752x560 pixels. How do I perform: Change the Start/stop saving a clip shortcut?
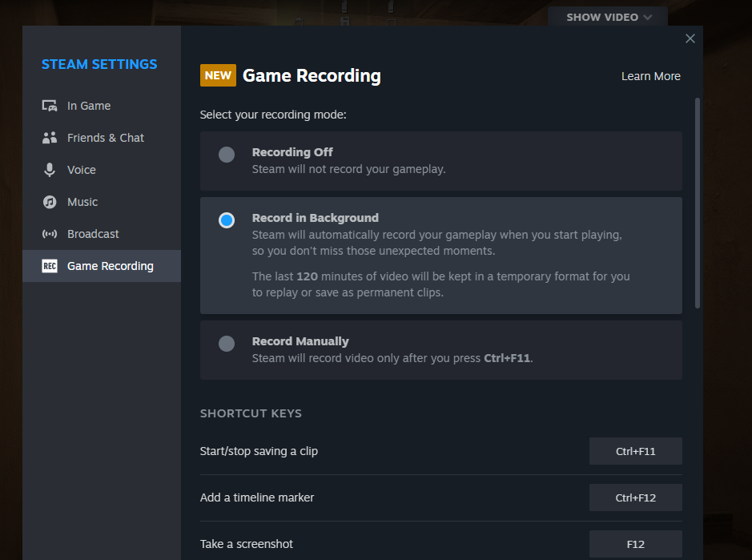[635, 451]
